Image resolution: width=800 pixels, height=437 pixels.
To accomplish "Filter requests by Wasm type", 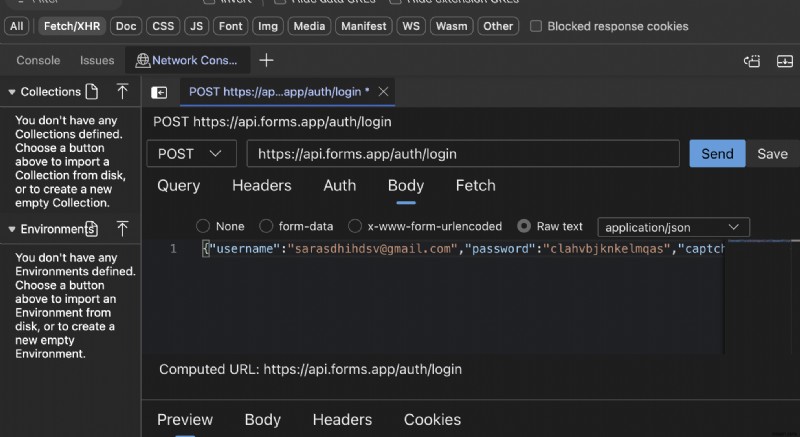I will tap(452, 26).
